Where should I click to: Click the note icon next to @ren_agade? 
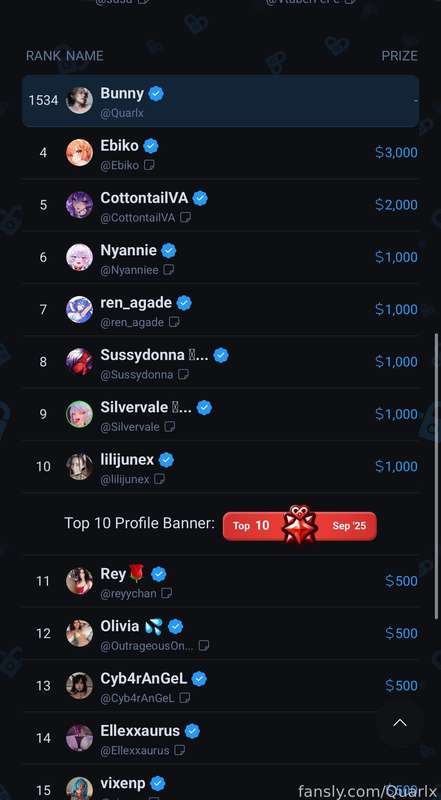point(174,322)
